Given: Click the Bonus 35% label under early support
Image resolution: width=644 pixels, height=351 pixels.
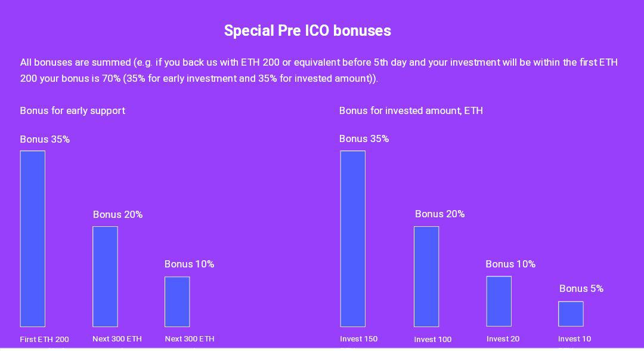Looking at the screenshot, I should click(45, 139).
